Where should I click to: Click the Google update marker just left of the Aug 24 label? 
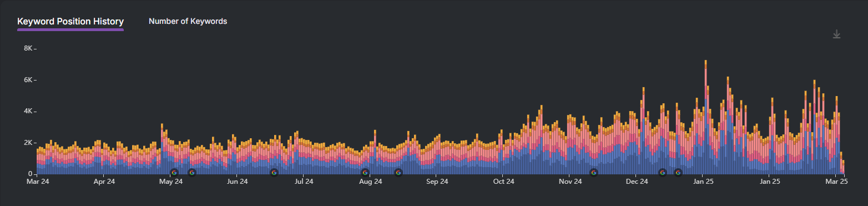point(365,173)
